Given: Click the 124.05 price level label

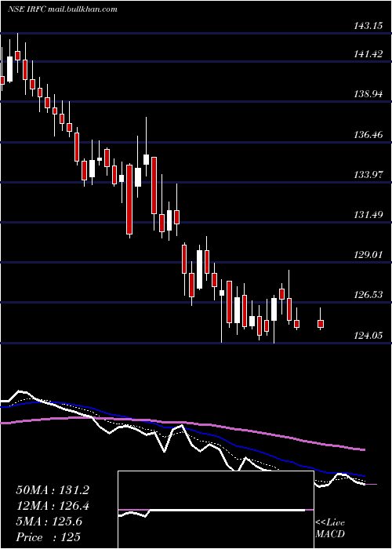Looking at the screenshot, I should tap(368, 336).
